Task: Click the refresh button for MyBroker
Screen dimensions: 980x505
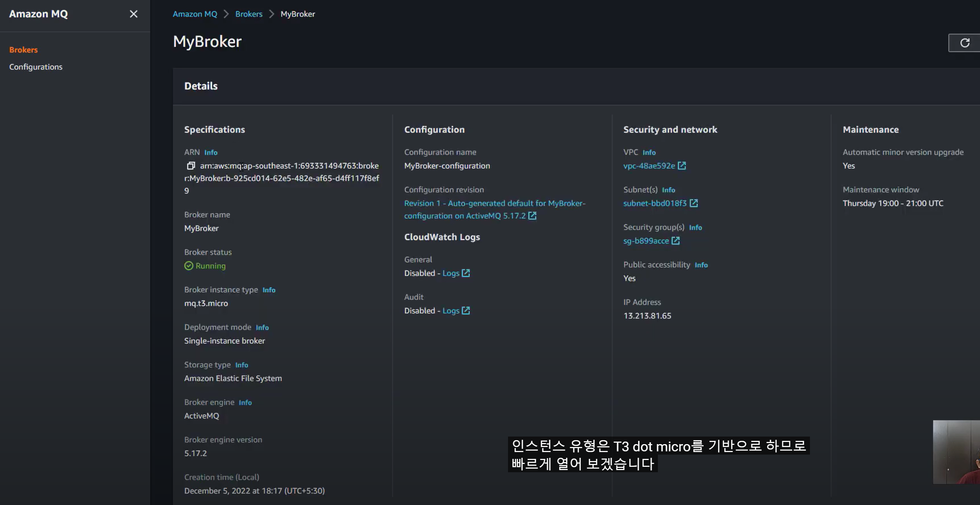Action: tap(965, 43)
